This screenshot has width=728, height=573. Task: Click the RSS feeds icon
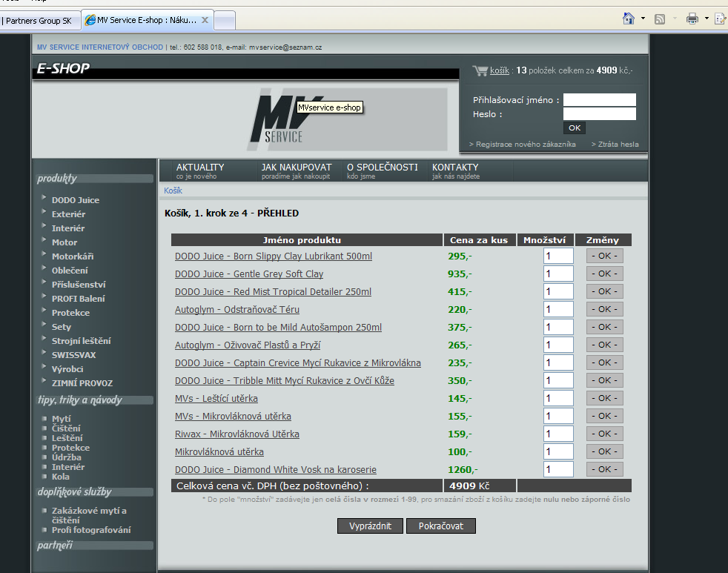click(x=659, y=19)
